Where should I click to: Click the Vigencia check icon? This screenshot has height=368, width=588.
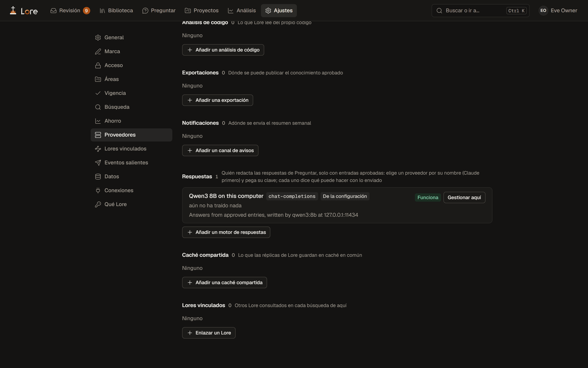98,93
